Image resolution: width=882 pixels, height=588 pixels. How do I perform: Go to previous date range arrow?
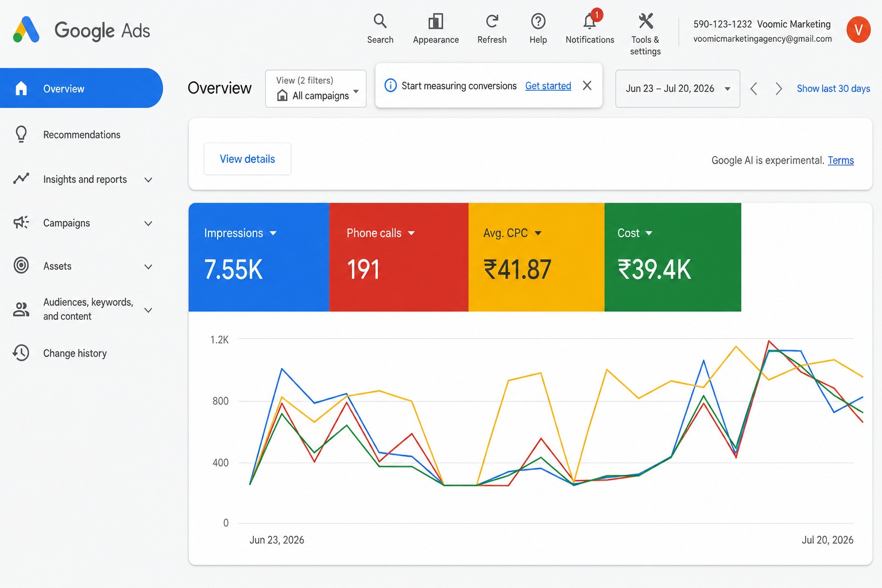point(754,88)
